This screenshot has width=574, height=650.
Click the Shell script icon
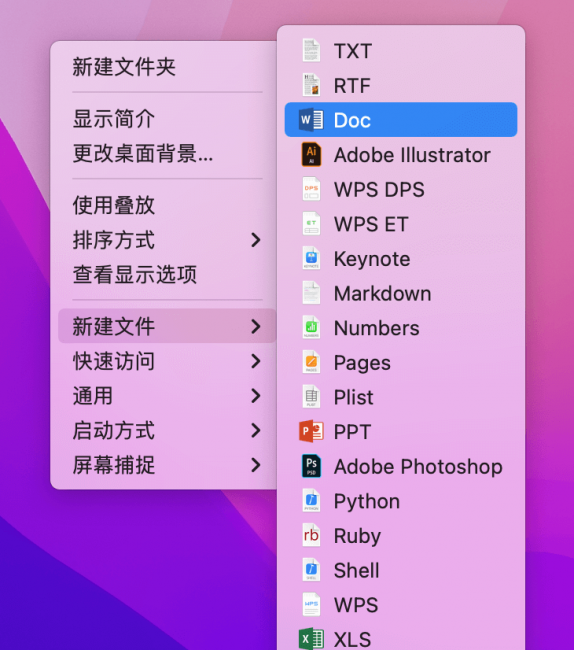click(x=311, y=570)
